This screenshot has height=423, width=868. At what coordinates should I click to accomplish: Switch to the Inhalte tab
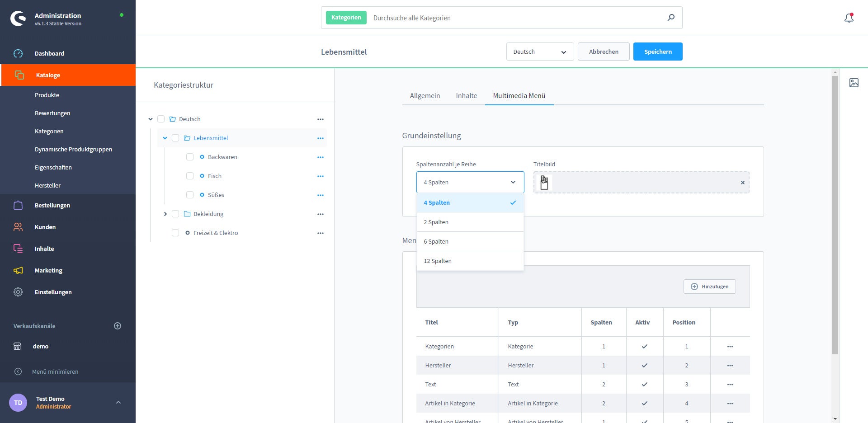467,96
